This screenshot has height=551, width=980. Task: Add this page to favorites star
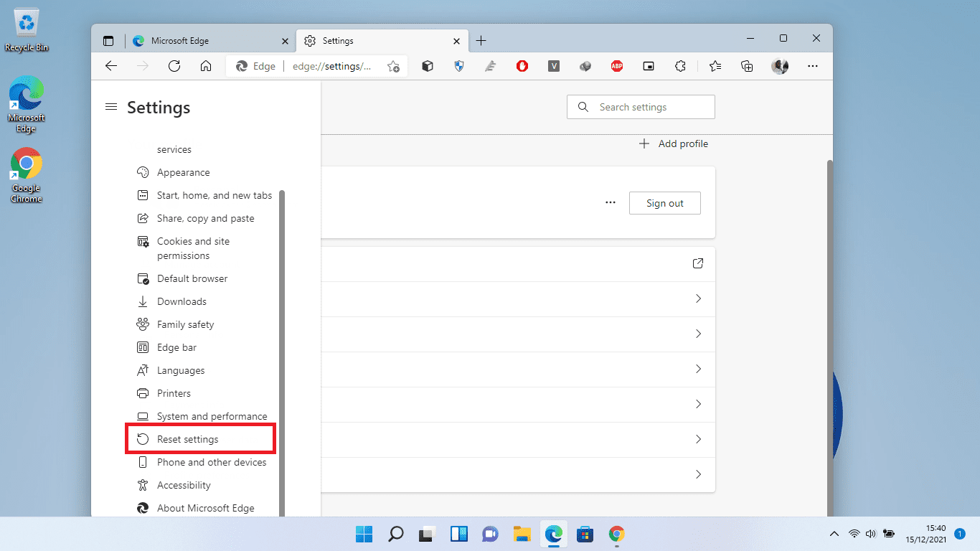[x=393, y=66]
